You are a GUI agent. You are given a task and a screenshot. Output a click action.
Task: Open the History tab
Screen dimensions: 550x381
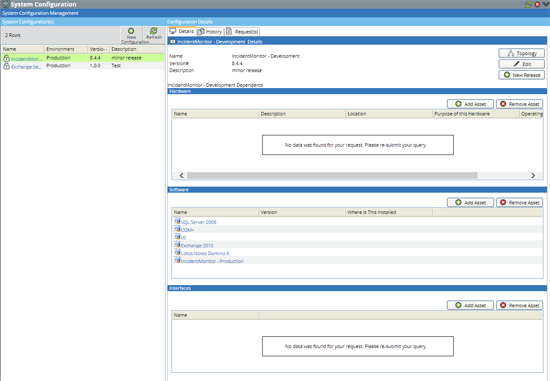pyautogui.click(x=210, y=32)
